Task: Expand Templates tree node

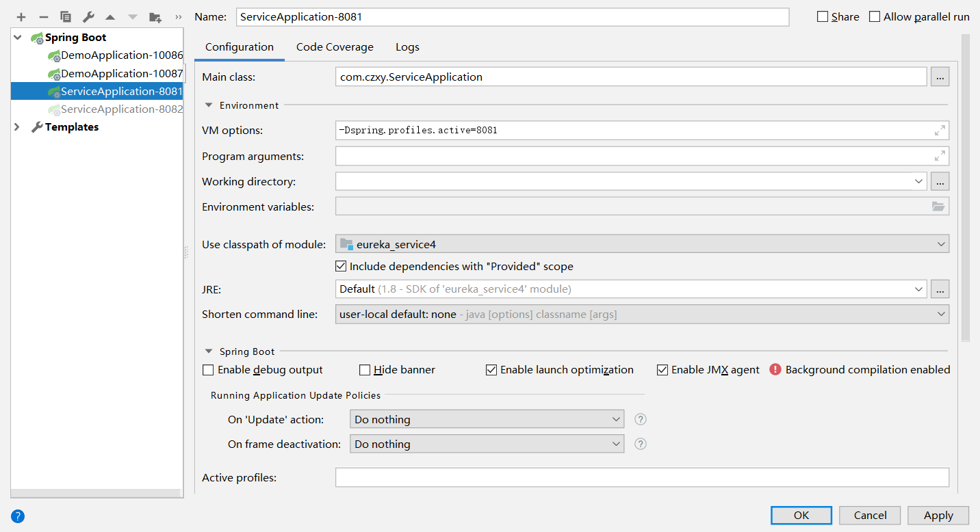Action: (x=18, y=127)
